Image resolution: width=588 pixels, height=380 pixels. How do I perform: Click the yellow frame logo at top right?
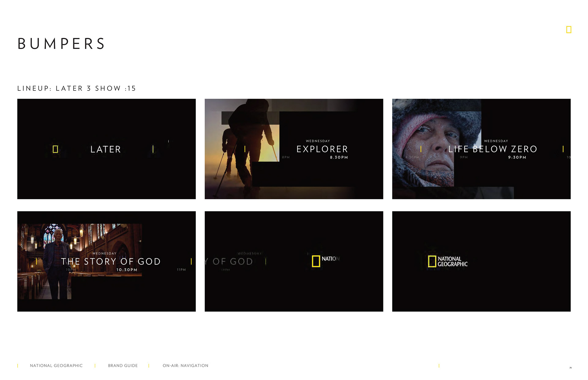(569, 30)
